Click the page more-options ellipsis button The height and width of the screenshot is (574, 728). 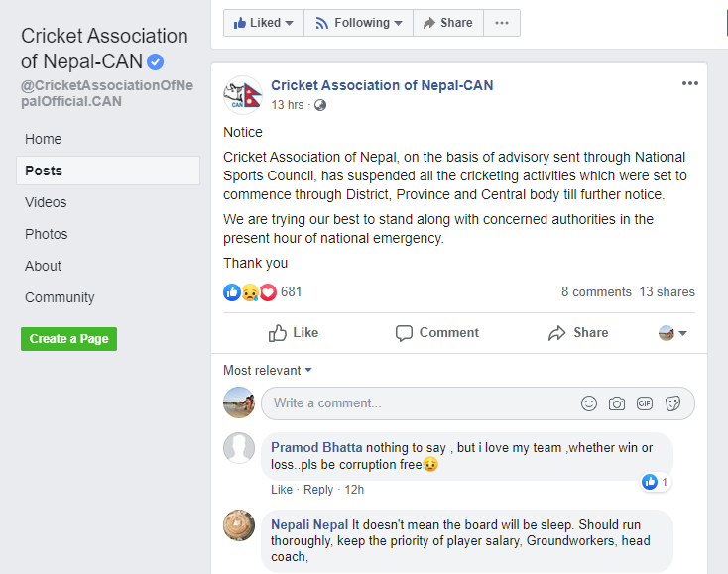[502, 23]
